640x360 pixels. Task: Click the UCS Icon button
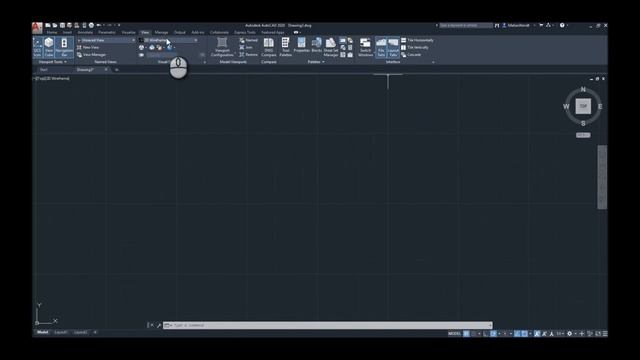tap(37, 47)
